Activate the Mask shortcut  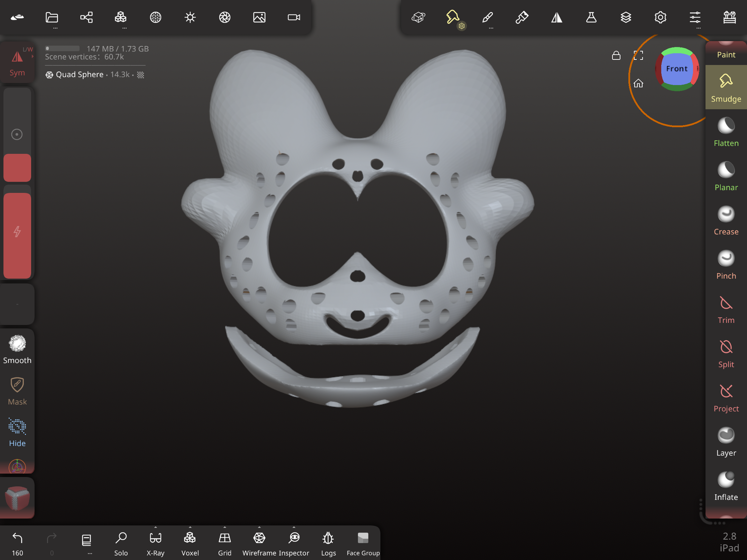pos(17,391)
